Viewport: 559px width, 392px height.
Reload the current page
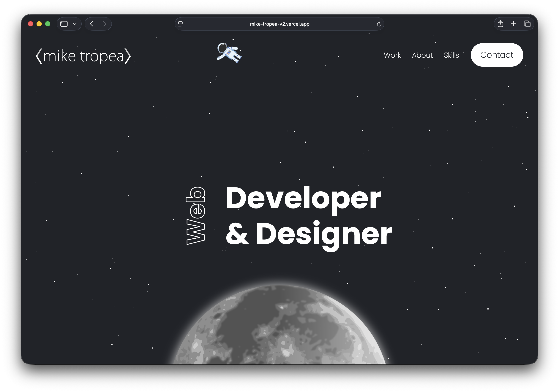[x=379, y=24]
